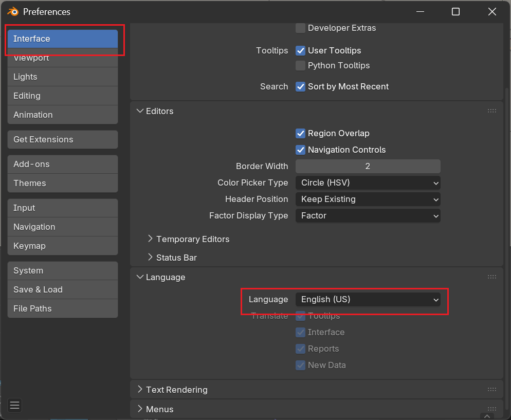Click the Menus panel drag handle dots
The width and height of the screenshot is (511, 420).
tap(492, 409)
